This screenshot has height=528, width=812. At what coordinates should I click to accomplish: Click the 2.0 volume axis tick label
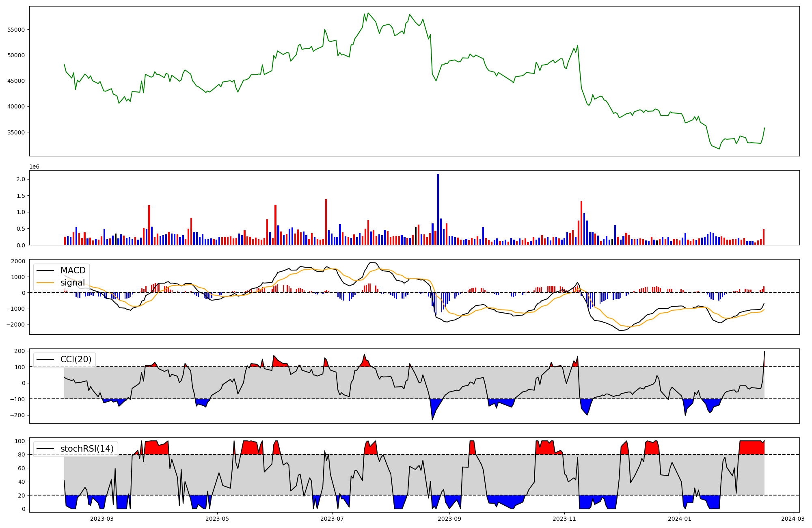click(21, 179)
